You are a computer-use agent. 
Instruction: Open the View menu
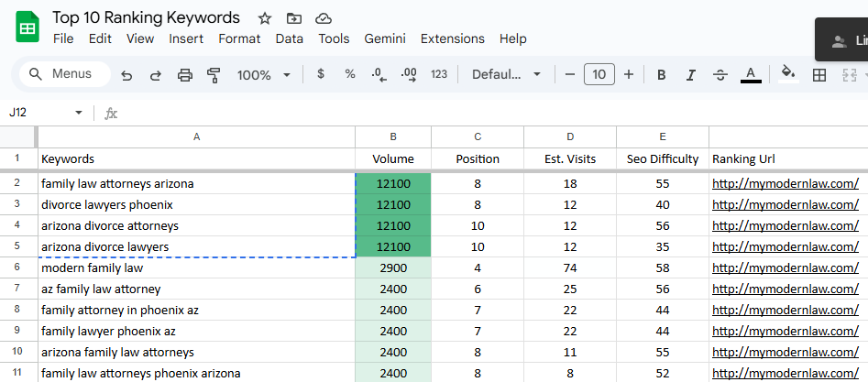140,38
